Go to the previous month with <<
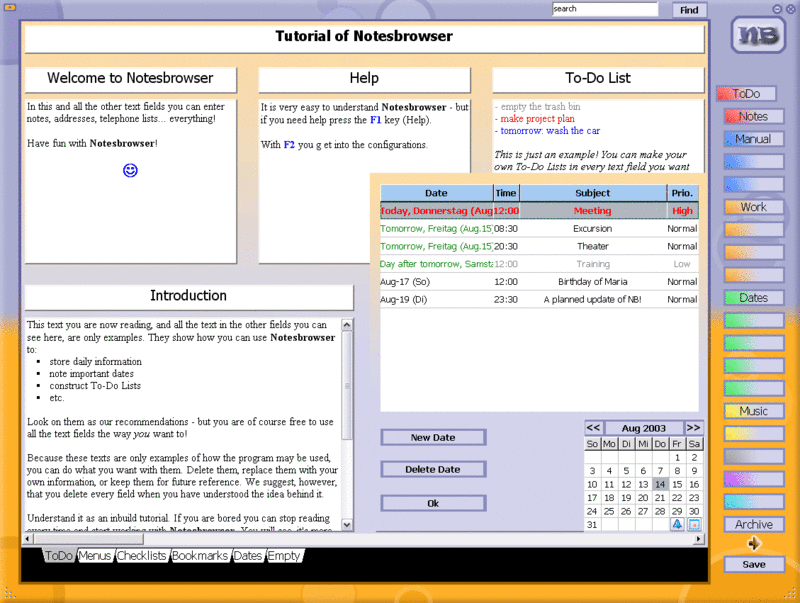Image resolution: width=800 pixels, height=603 pixels. tap(593, 428)
